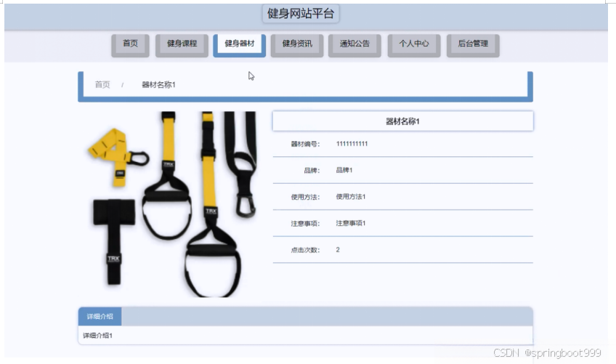The width and height of the screenshot is (616, 364).
Task: Click the 品牌1 brand value
Action: tap(344, 170)
